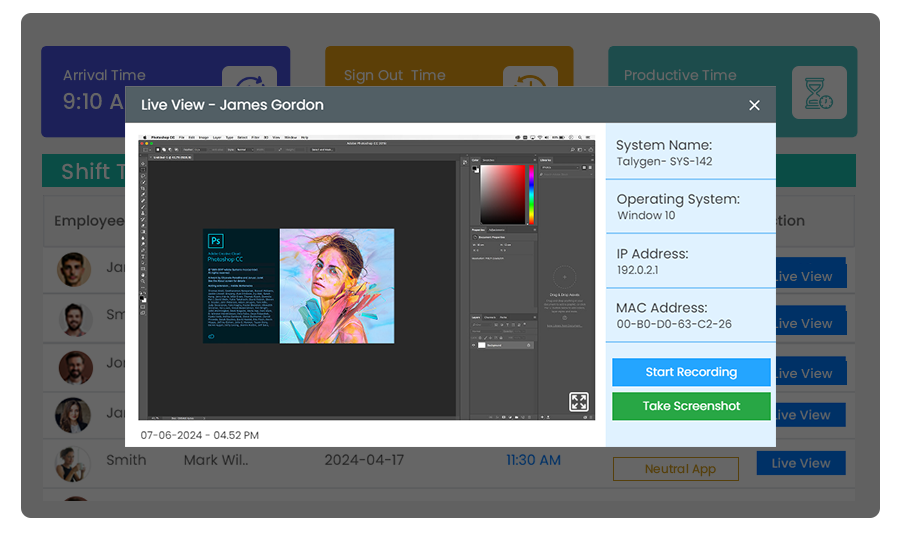Viewport: 900px width, 534px height.
Task: Pick a color in the Photoshop color field
Action: pos(503,194)
